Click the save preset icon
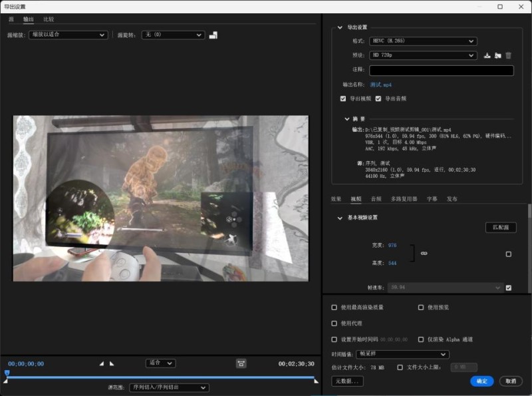This screenshot has height=396, width=532. click(x=487, y=55)
